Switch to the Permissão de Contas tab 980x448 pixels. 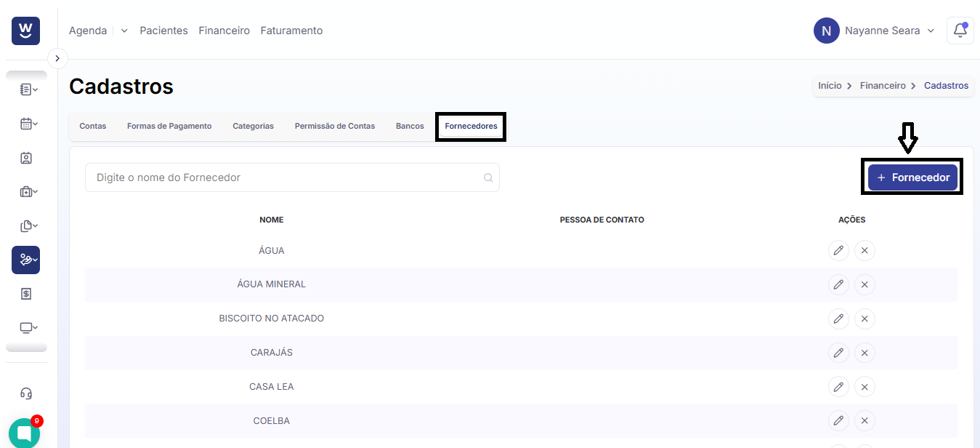tap(335, 126)
